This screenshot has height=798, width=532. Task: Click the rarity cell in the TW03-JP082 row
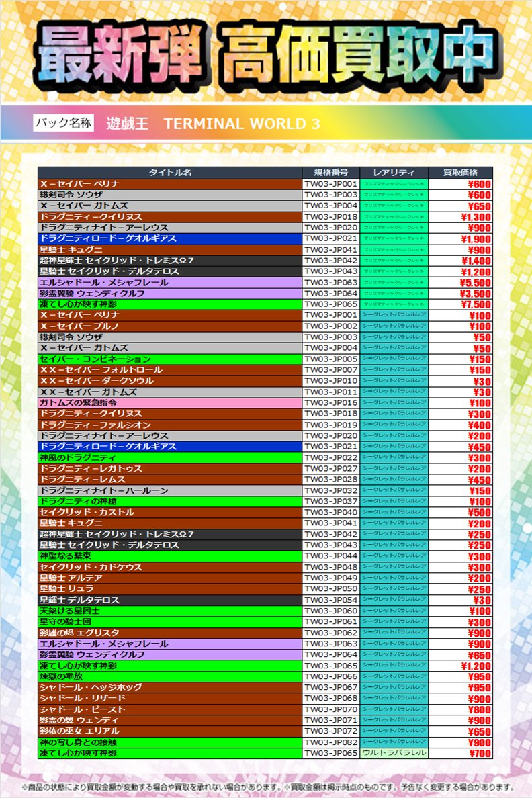pyautogui.click(x=394, y=742)
